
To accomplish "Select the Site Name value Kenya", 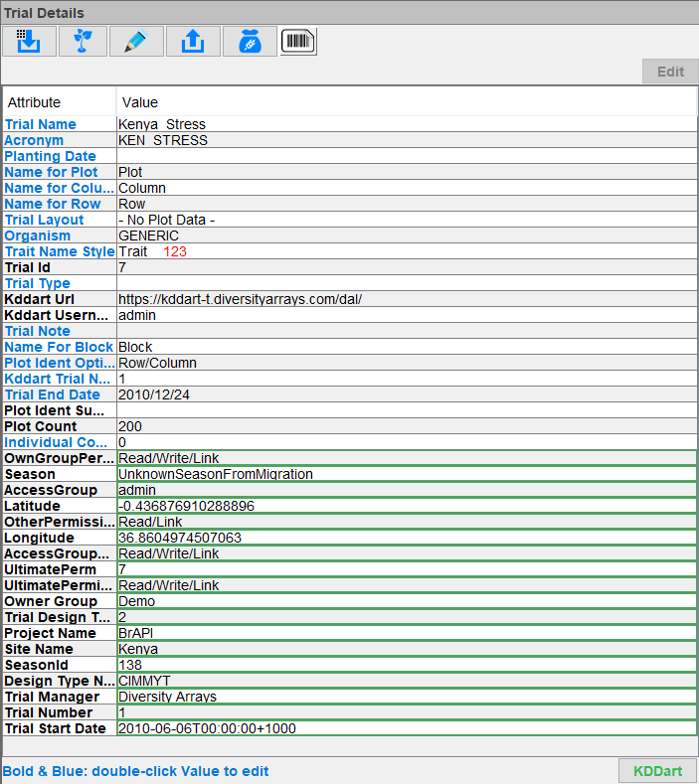I will pyautogui.click(x=407, y=650).
